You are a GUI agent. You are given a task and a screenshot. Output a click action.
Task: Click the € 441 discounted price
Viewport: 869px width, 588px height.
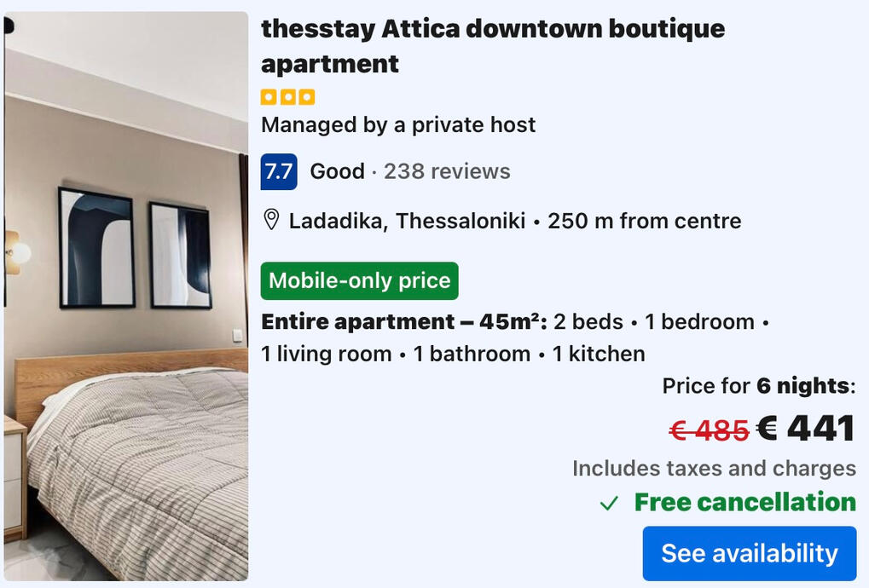click(x=805, y=429)
